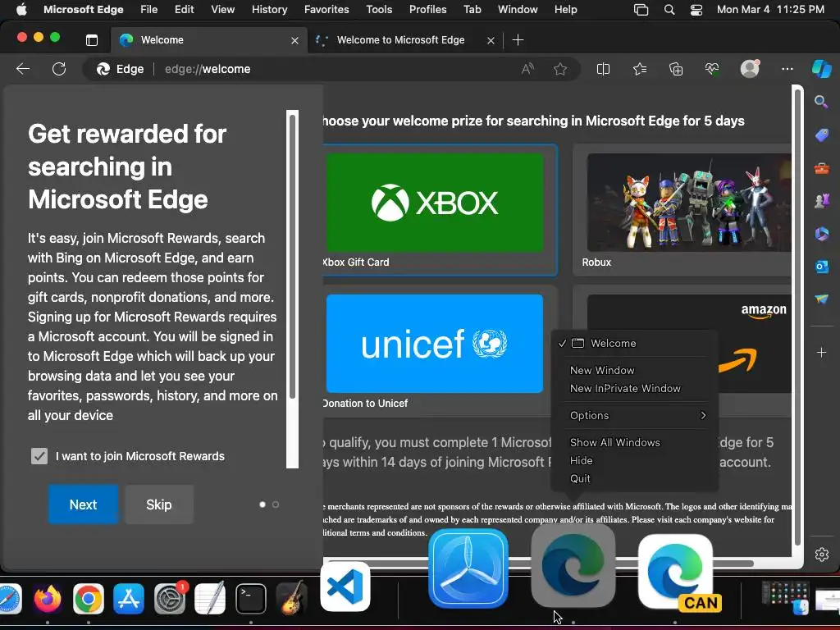Toggle I want to join Microsoft Rewards checkbox
This screenshot has height=630, width=840.
[x=39, y=456]
